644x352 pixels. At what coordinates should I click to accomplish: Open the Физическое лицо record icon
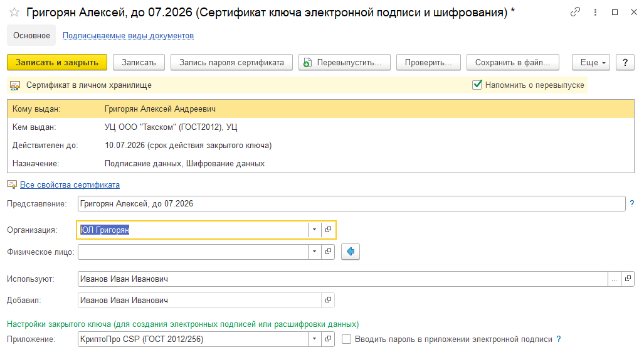pyautogui.click(x=328, y=252)
